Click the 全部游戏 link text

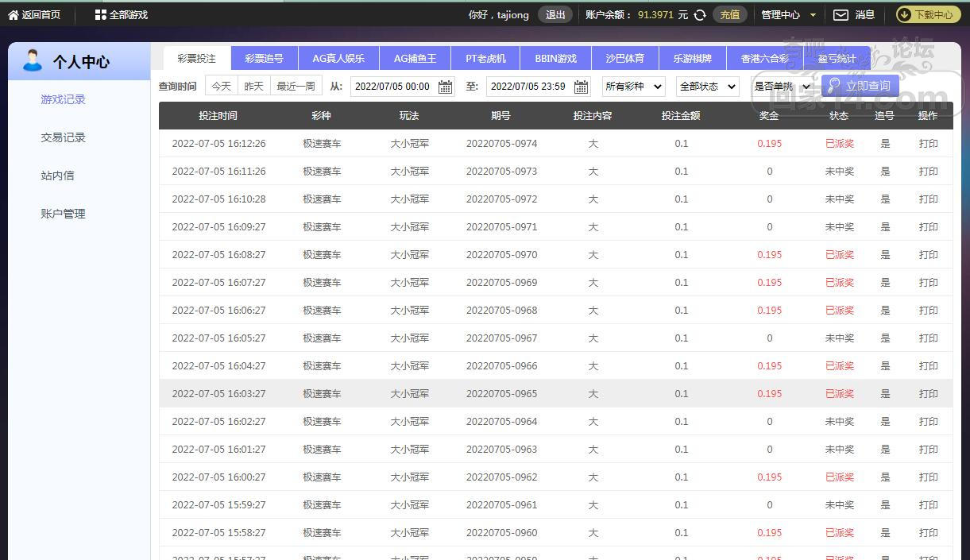129,14
